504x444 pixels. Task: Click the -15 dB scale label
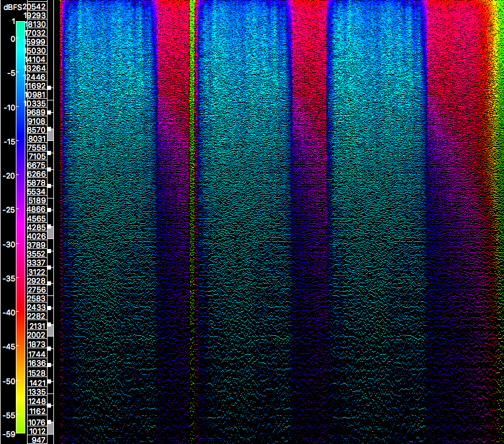coord(9,141)
